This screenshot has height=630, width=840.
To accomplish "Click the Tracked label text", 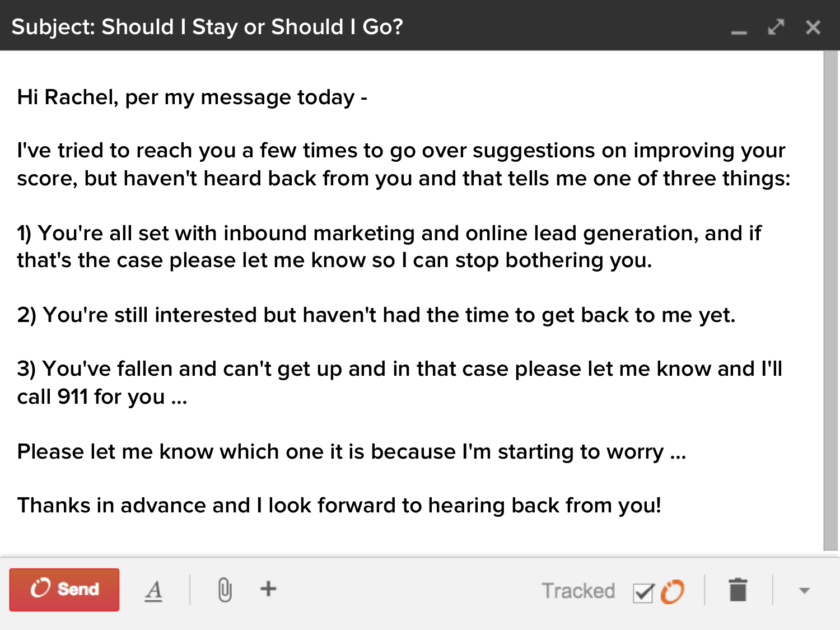I will click(578, 591).
